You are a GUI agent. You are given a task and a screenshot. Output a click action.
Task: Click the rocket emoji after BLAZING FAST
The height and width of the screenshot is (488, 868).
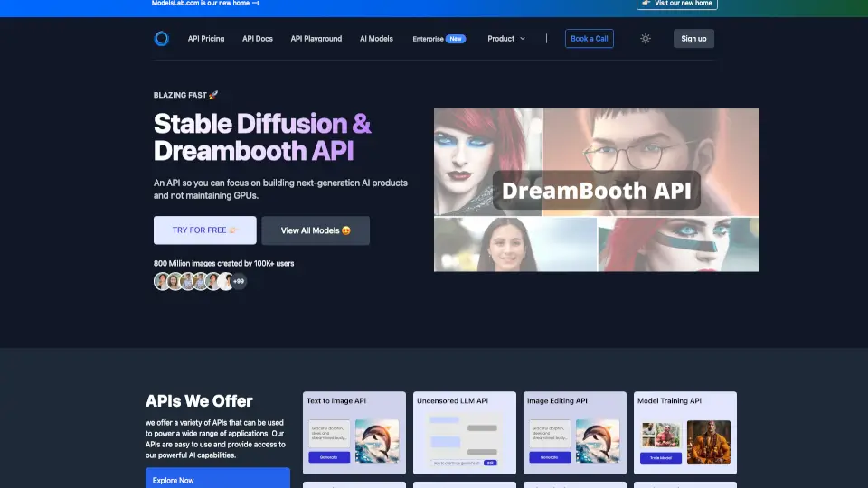213,95
